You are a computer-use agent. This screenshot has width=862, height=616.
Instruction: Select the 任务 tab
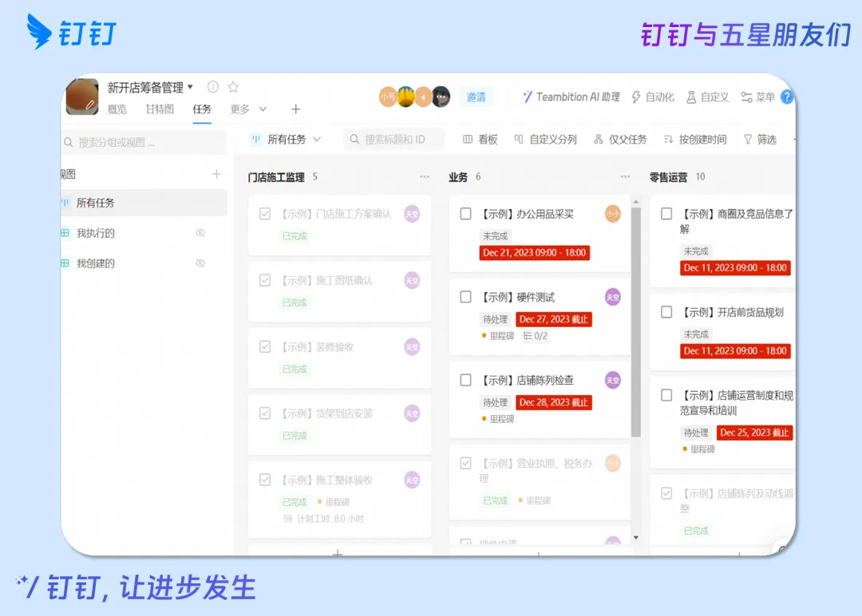pyautogui.click(x=202, y=109)
